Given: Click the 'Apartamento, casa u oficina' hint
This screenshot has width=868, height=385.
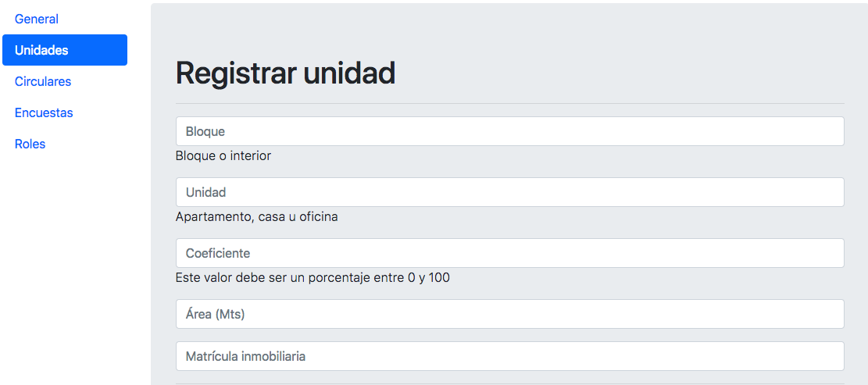Looking at the screenshot, I should click(256, 217).
